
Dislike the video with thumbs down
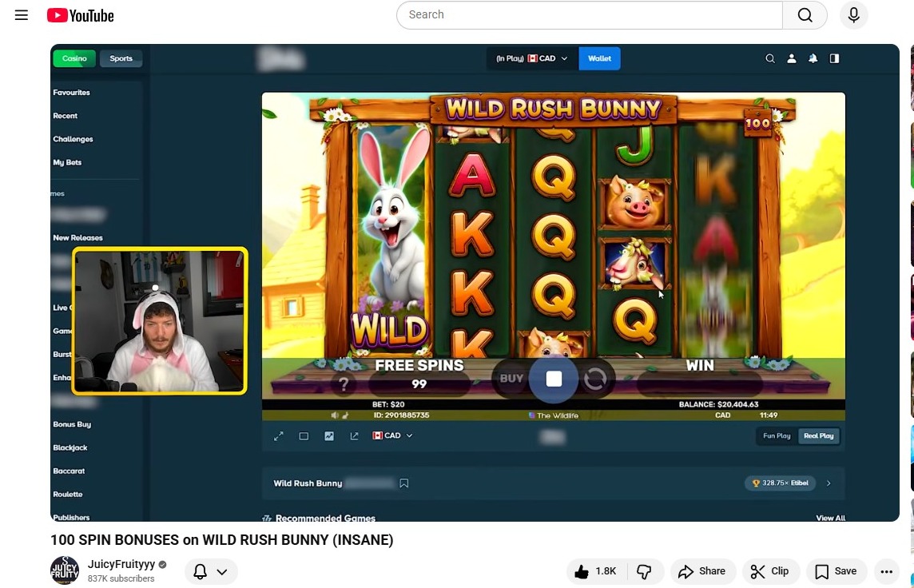pos(645,571)
